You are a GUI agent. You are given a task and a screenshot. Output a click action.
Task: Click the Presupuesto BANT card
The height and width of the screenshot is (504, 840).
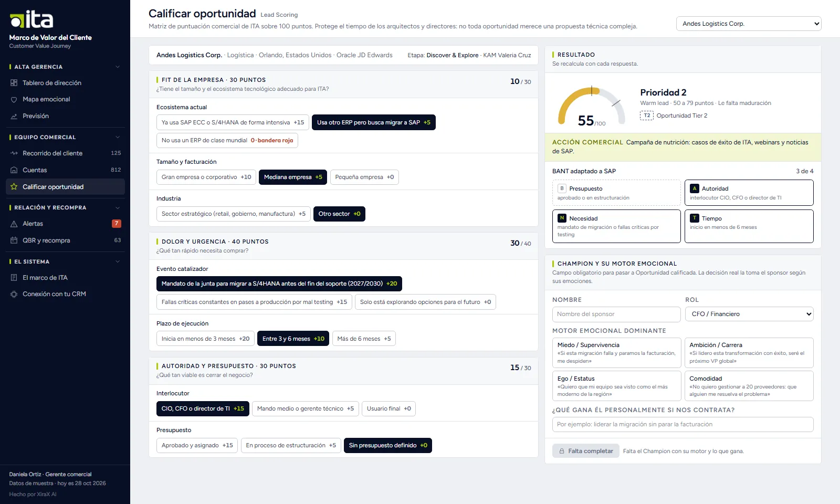pos(616,193)
